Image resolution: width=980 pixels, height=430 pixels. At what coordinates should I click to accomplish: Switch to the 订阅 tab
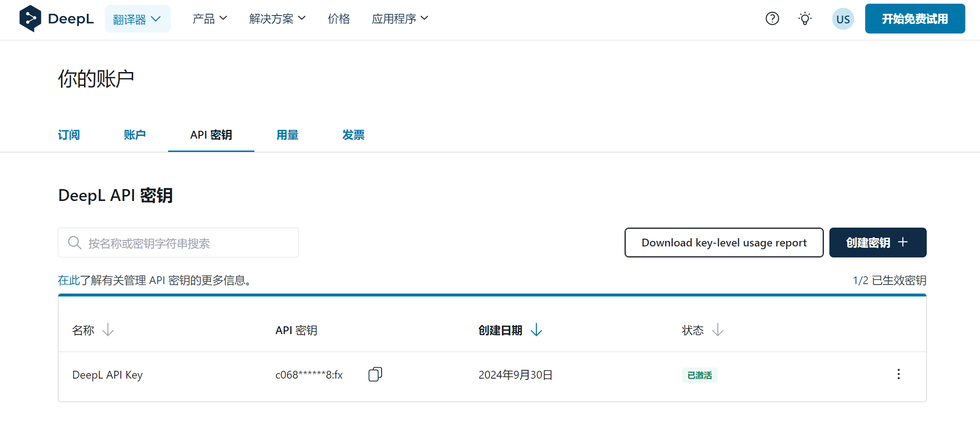[69, 135]
